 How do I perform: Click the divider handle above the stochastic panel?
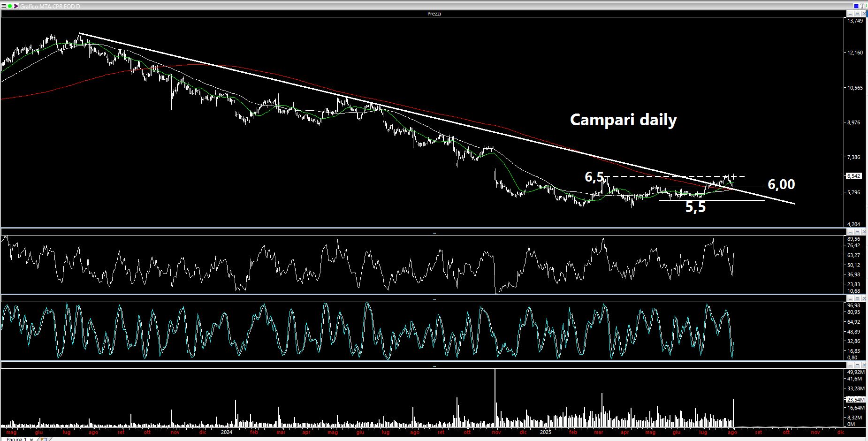pos(434,299)
